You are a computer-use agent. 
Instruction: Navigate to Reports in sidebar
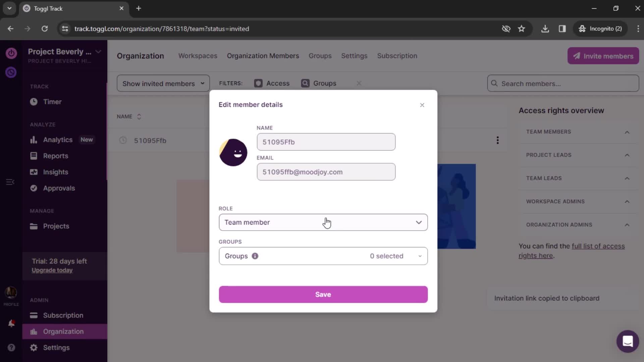pos(55,156)
